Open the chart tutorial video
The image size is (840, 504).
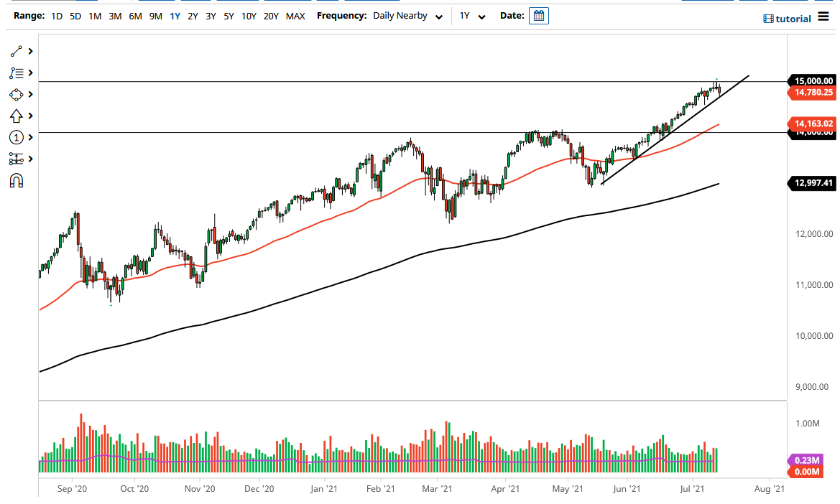point(788,19)
